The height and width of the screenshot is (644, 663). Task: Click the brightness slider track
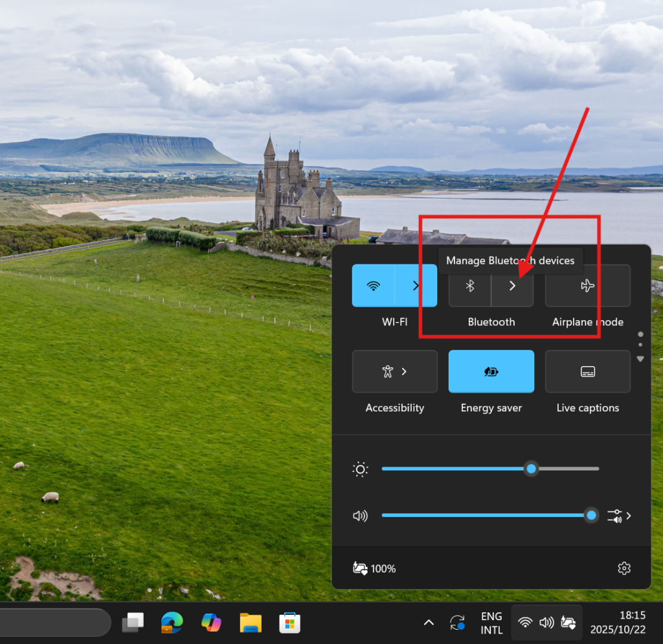pyautogui.click(x=453, y=468)
